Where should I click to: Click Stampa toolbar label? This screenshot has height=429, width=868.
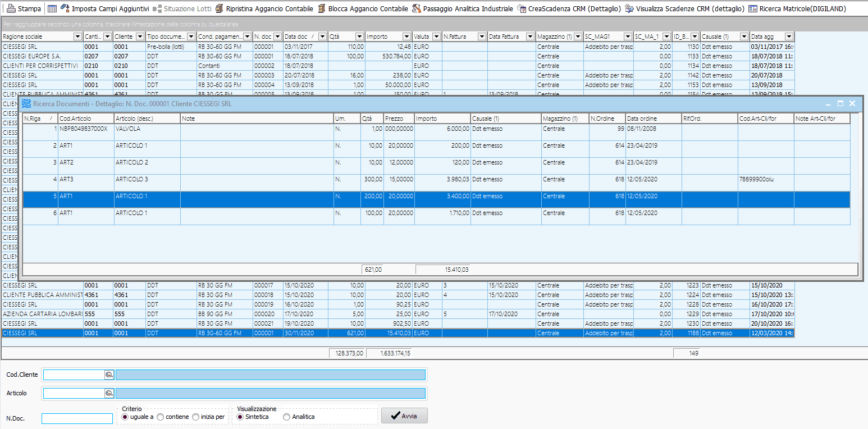(29, 9)
